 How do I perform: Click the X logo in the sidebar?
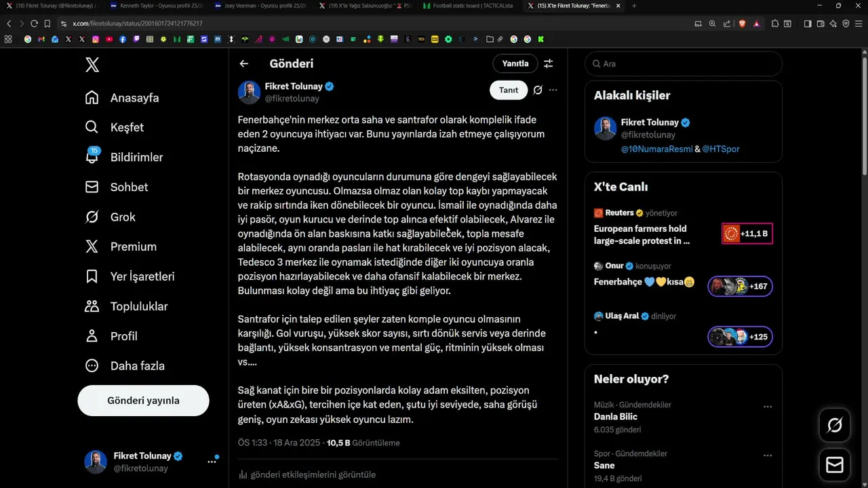92,64
